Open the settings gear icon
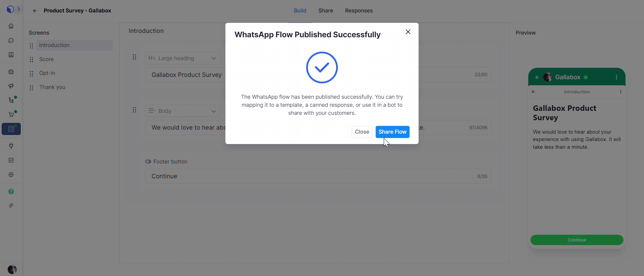The height and width of the screenshot is (276, 644). point(11,175)
